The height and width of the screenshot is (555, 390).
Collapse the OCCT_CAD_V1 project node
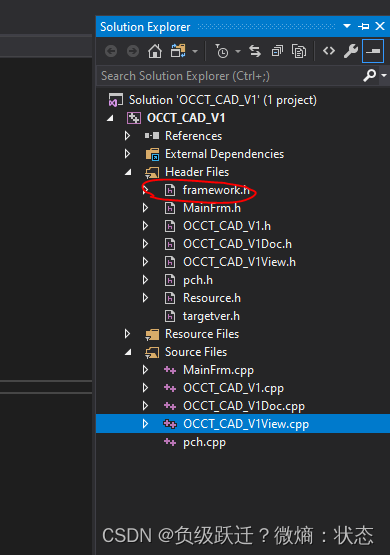click(110, 118)
